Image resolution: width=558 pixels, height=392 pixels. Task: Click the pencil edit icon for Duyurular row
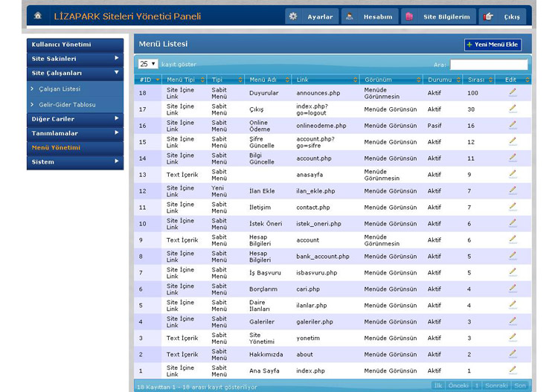512,91
